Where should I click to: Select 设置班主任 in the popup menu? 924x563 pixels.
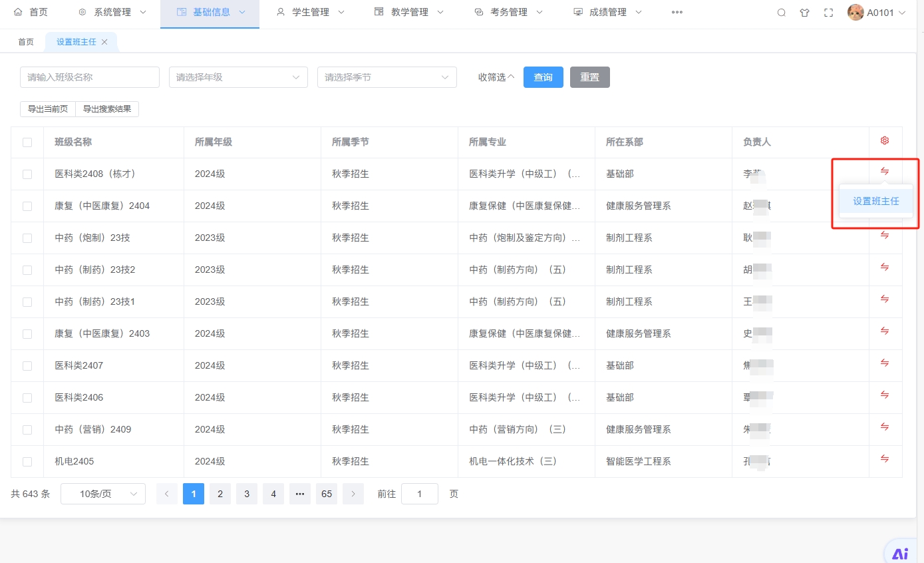875,201
